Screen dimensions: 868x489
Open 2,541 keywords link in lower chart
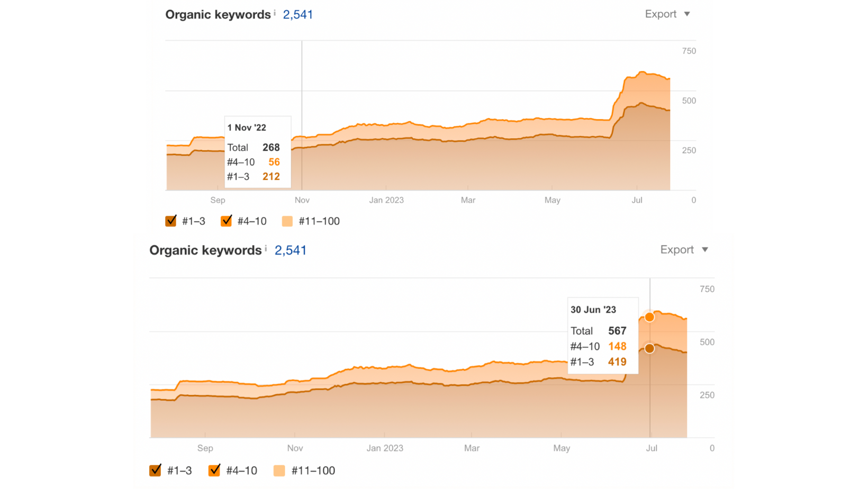[291, 250]
